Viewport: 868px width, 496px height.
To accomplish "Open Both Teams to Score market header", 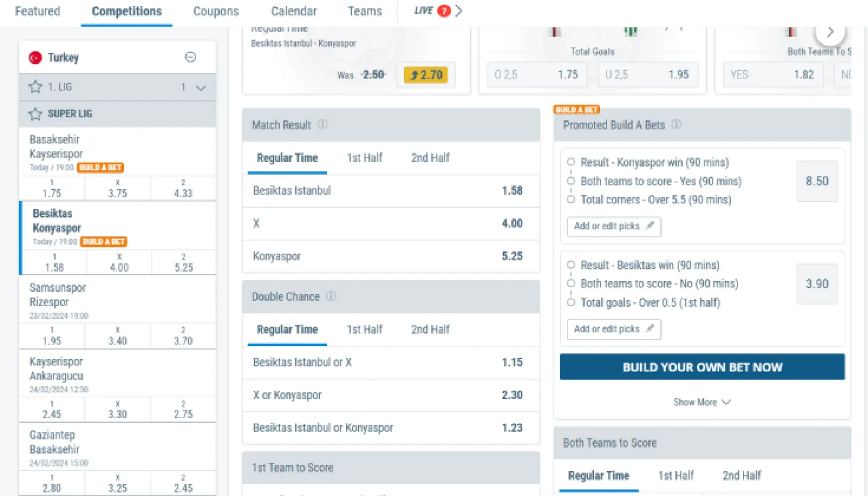I will click(x=702, y=443).
